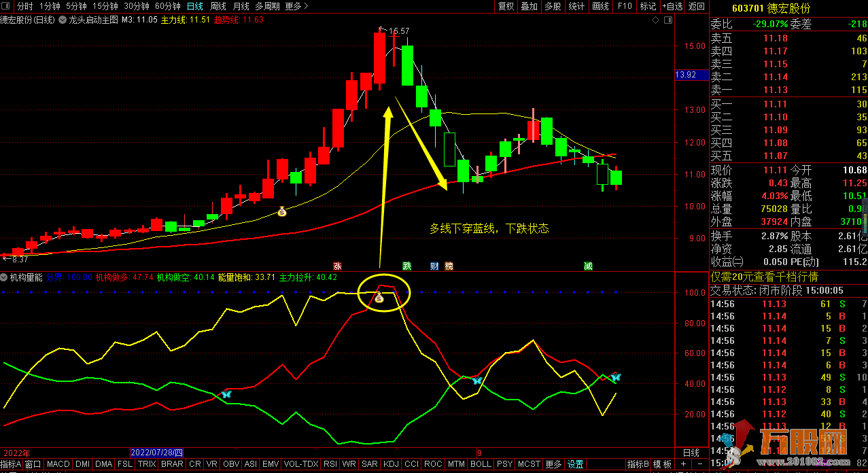The image size is (868, 473).
Task: Activate the 画线 drawing tool
Action: (x=601, y=6)
